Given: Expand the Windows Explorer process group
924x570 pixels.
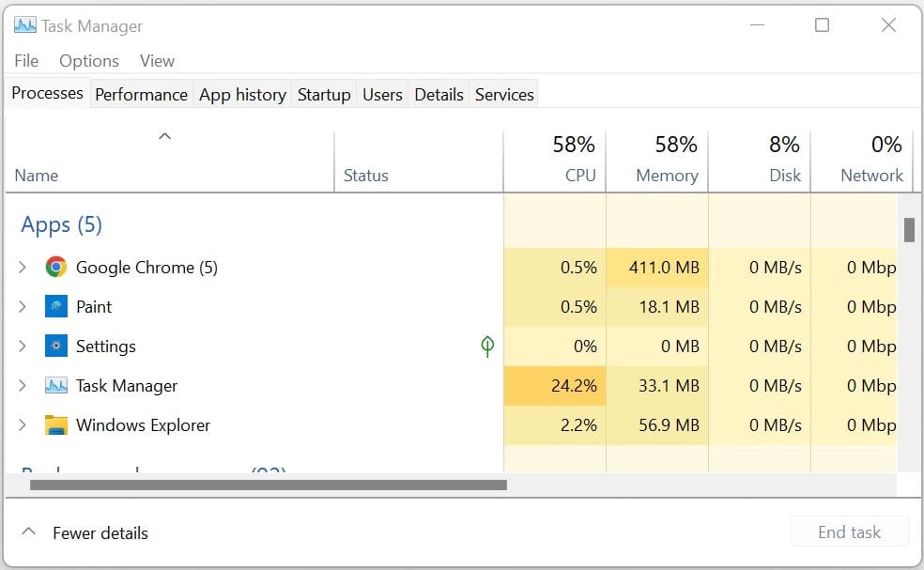Looking at the screenshot, I should [23, 425].
